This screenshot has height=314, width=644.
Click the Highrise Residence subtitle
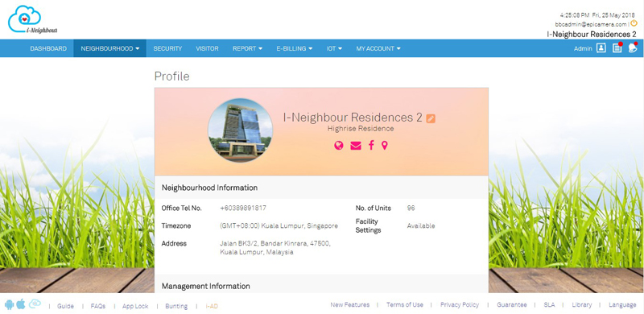[361, 129]
